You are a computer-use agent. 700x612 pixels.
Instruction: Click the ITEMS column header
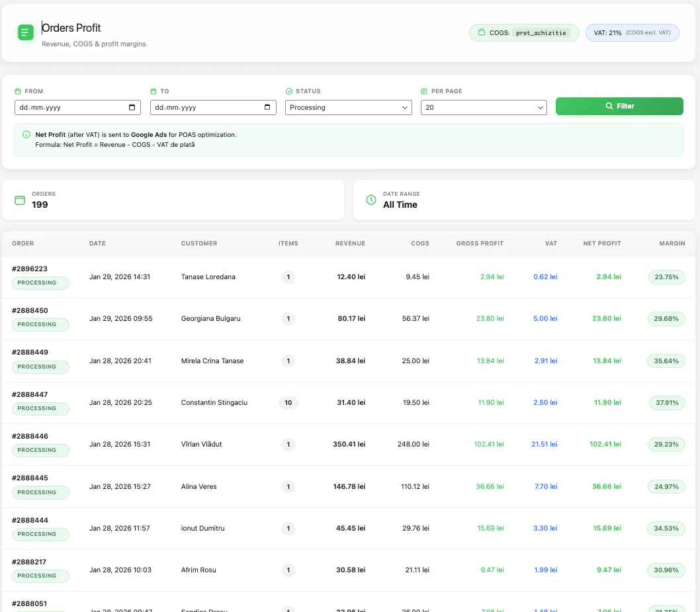[x=288, y=243]
